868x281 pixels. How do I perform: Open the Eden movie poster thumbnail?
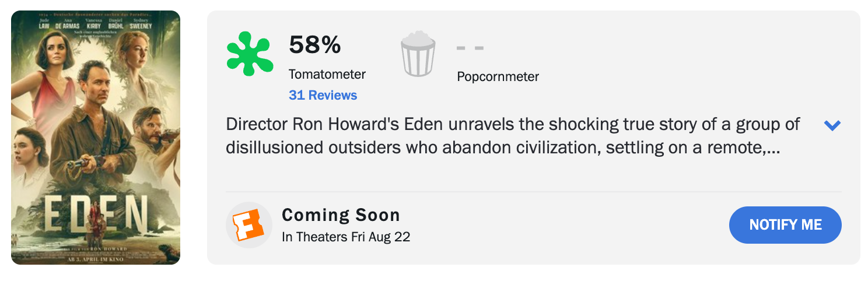tap(96, 138)
